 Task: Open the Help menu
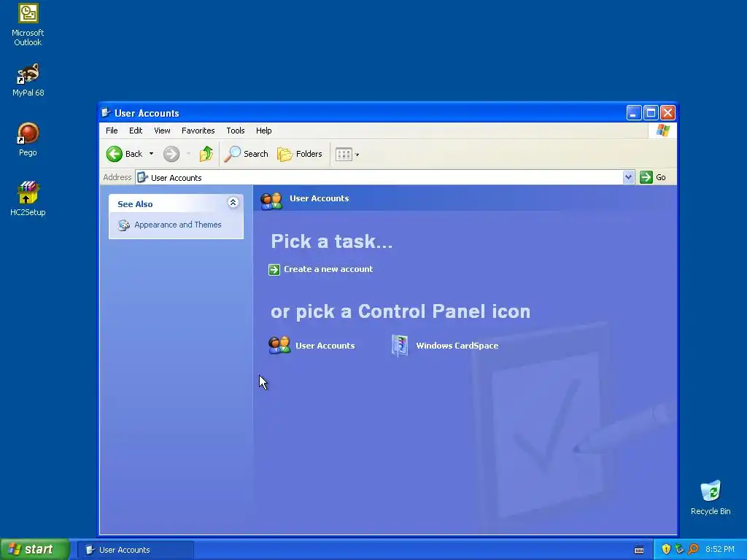263,131
